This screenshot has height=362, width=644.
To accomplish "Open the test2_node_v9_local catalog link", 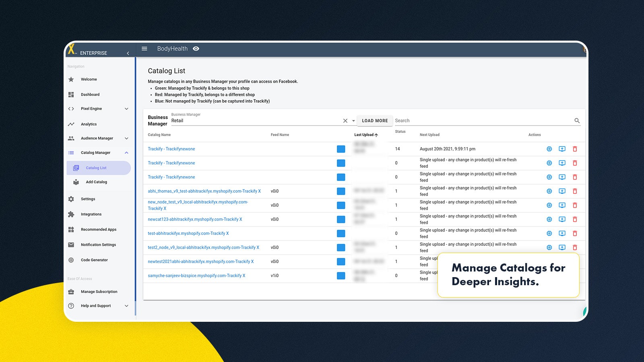I will click(203, 247).
